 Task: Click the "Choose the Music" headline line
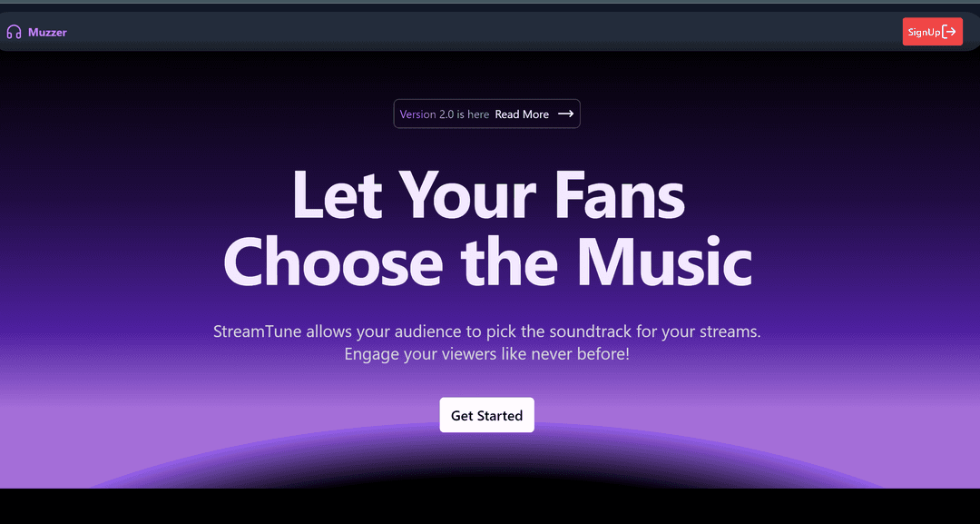click(487, 261)
